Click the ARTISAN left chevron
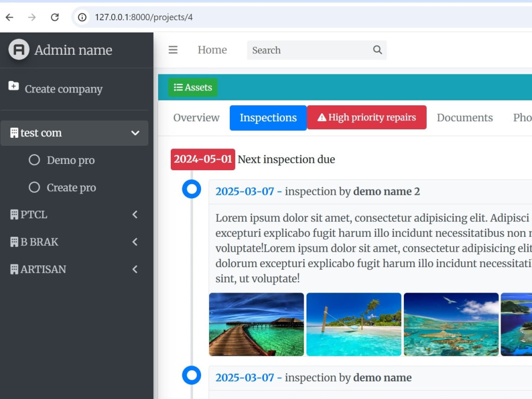 click(135, 269)
